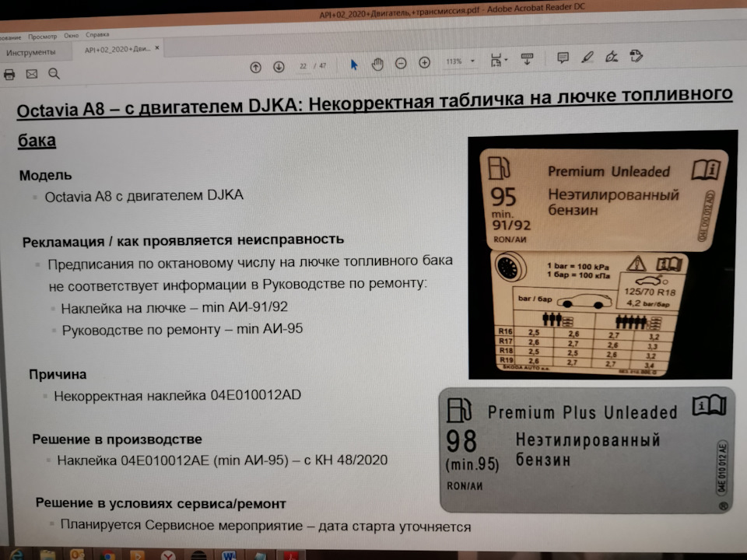747x560 pixels.
Task: Click text Некорректная наклейка 04E010012AD
Action: pos(177,395)
